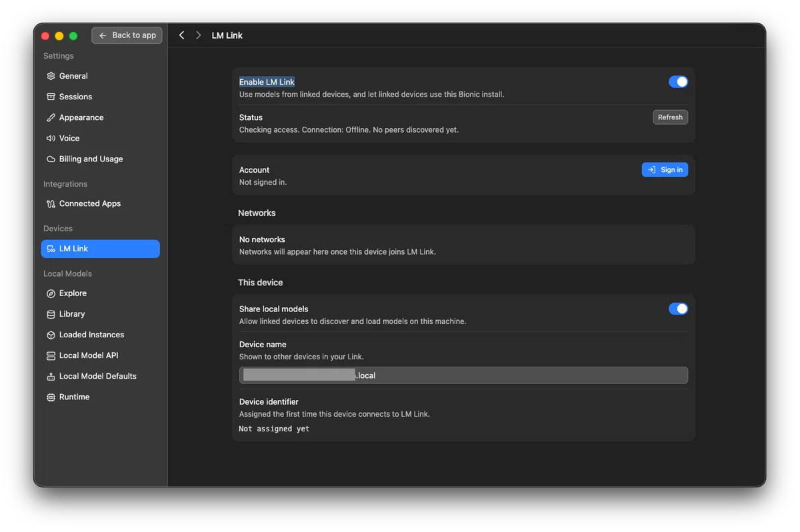800x532 pixels.
Task: Click the green macOS zoom window button
Action: 73,36
